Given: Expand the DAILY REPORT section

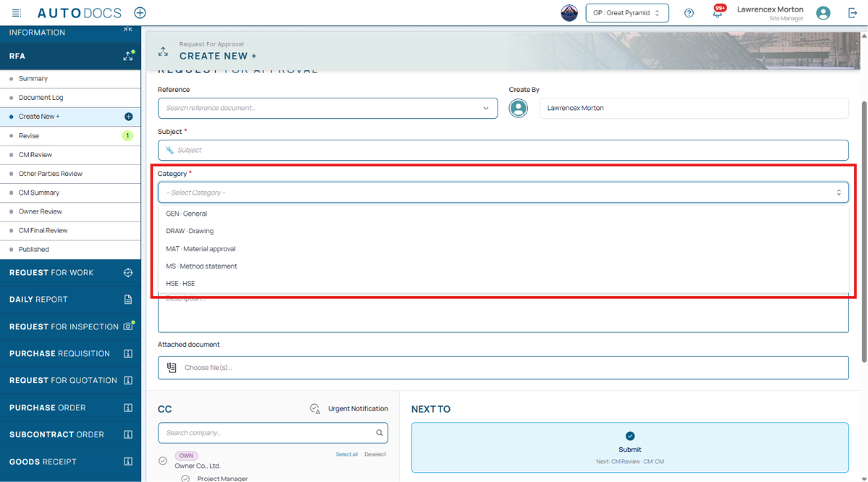Looking at the screenshot, I should point(70,300).
